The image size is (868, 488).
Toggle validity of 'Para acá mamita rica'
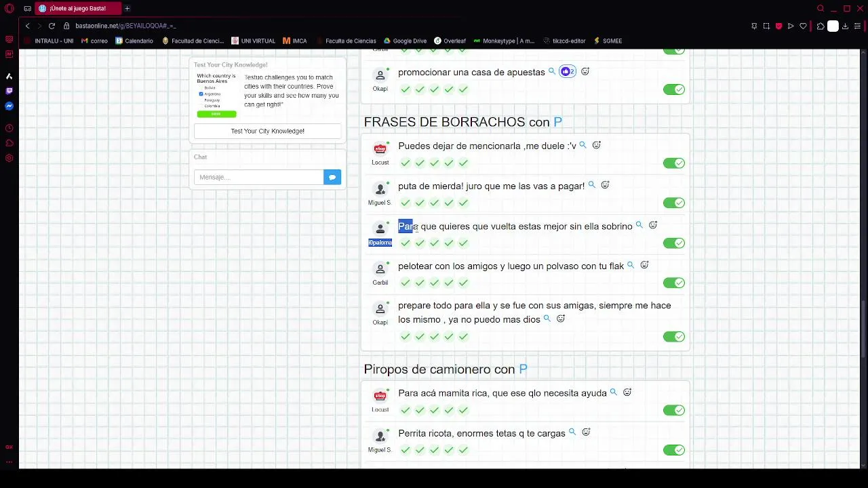click(x=674, y=410)
